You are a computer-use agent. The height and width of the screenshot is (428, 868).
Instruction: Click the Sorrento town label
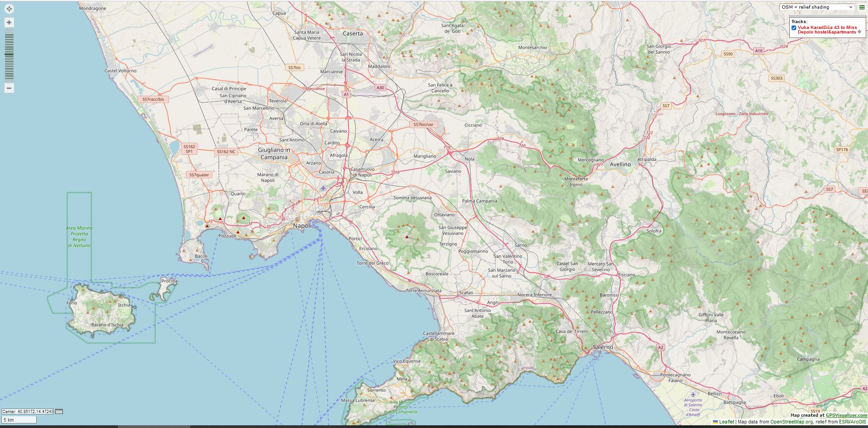click(x=377, y=390)
